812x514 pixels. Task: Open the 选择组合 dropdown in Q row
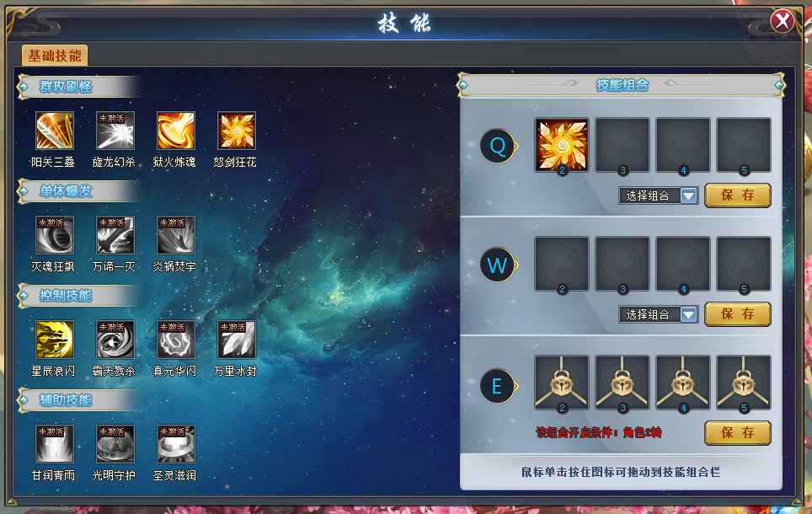(659, 195)
